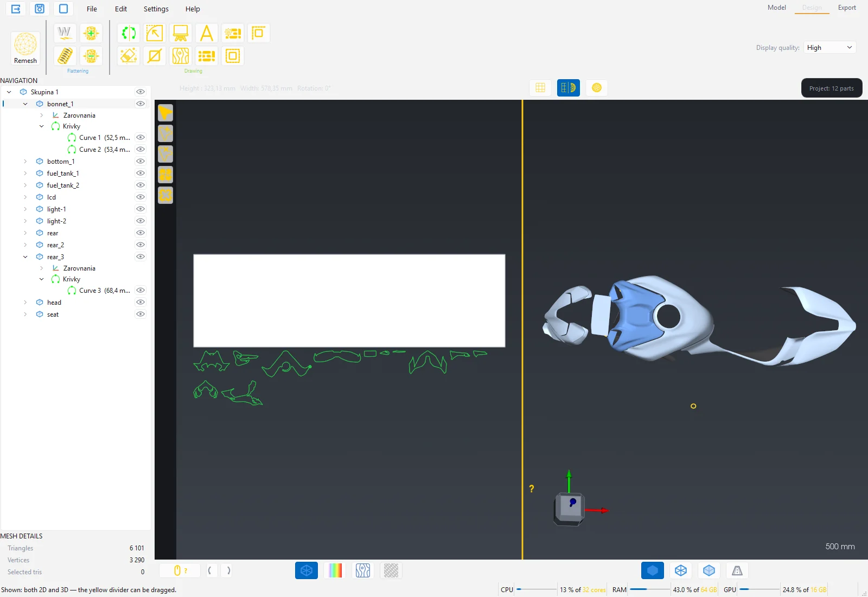Collapse the rear_3 tree node
The height and width of the screenshot is (597, 868).
point(25,257)
